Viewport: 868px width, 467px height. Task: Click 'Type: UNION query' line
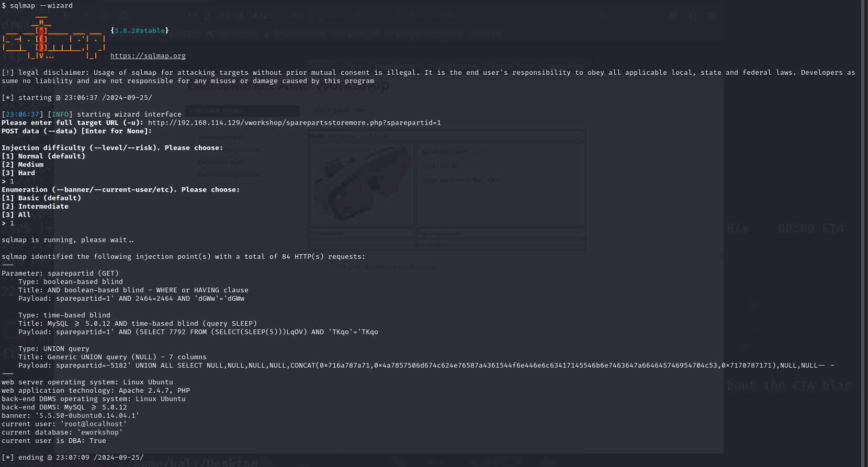(x=54, y=348)
